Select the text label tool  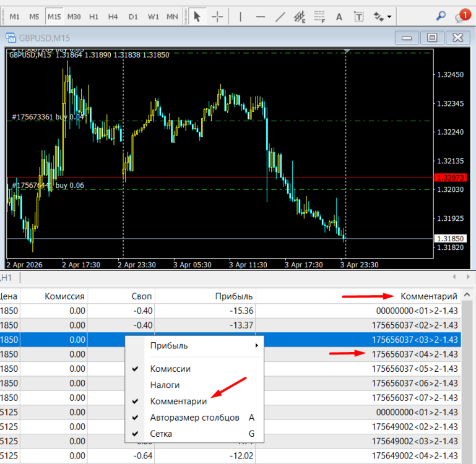point(358,16)
